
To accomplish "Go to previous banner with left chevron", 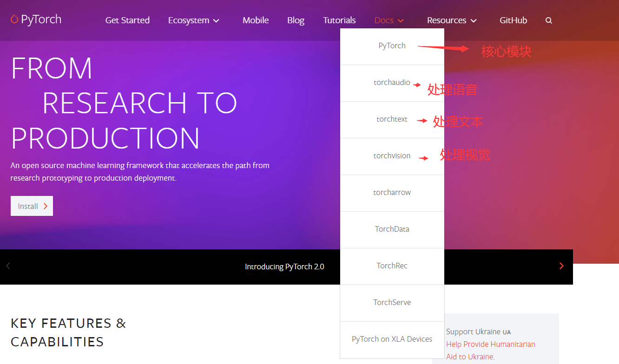I will pos(8,266).
